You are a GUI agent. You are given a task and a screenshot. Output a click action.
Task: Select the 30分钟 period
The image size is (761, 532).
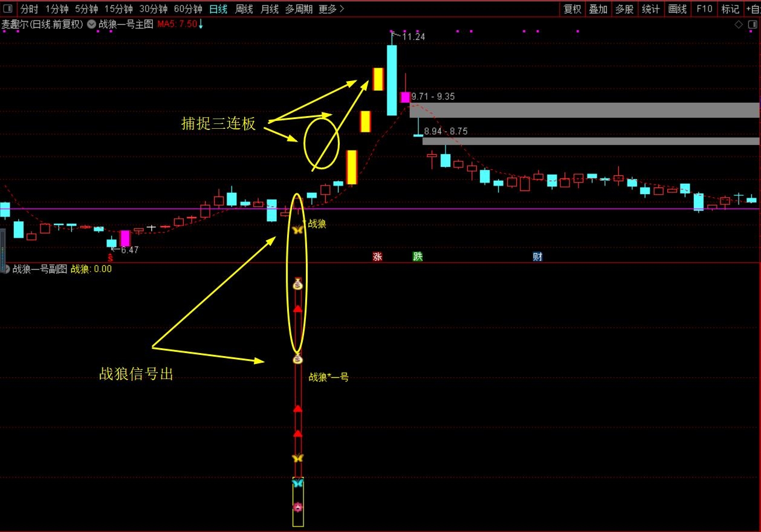coord(154,9)
